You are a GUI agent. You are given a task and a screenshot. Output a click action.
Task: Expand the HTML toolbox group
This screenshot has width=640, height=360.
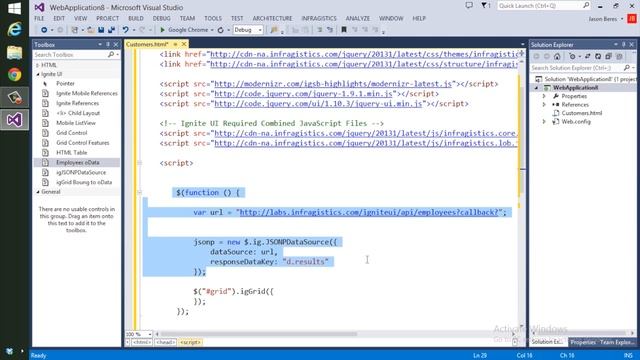tap(38, 65)
